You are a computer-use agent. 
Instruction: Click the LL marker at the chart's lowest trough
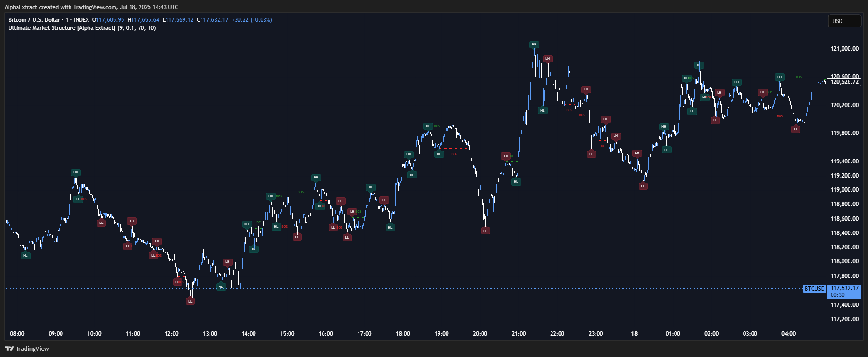click(190, 301)
